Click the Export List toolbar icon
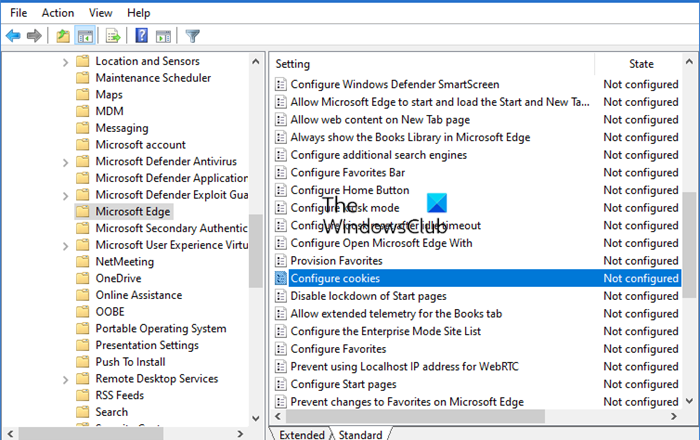The image size is (700, 440). click(113, 36)
